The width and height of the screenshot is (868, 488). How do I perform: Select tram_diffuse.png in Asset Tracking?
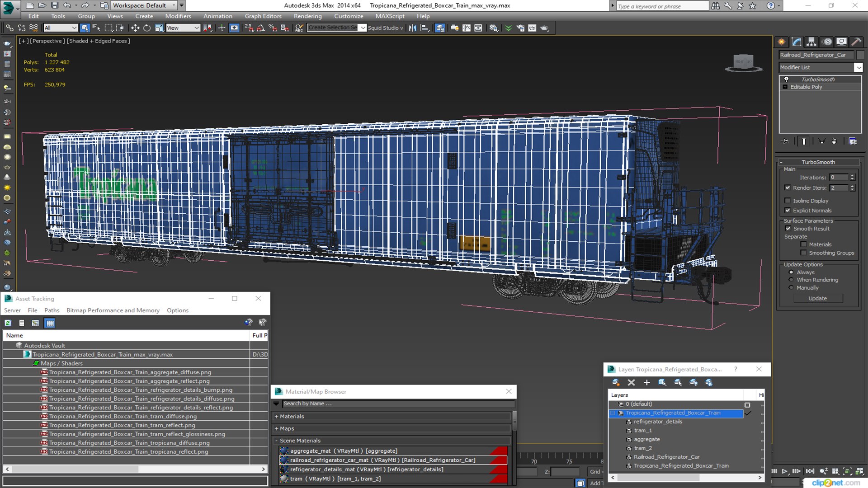tap(123, 417)
